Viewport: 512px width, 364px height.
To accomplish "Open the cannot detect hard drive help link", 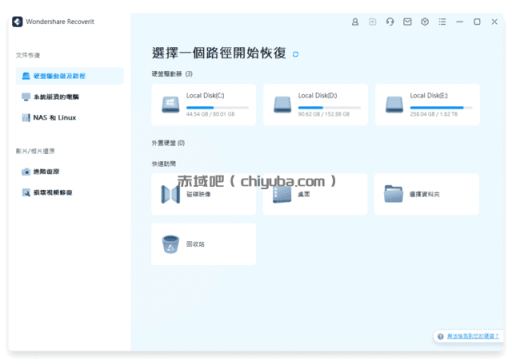I will click(473, 336).
